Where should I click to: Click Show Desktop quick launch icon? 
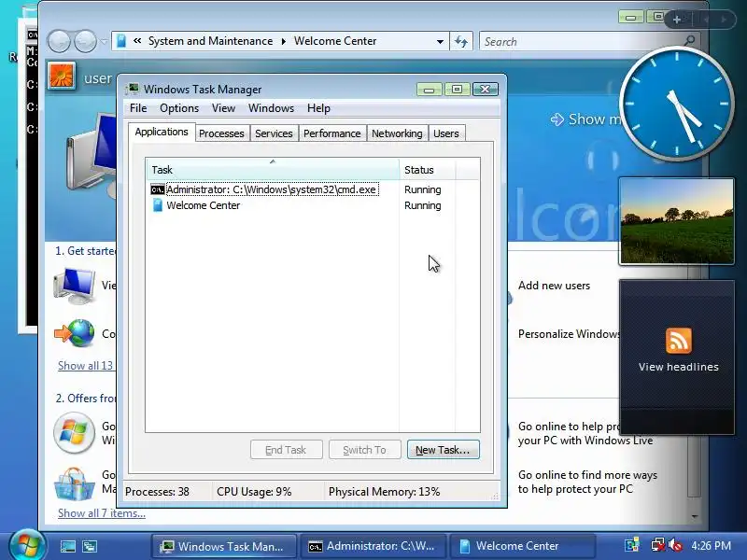coord(67,546)
